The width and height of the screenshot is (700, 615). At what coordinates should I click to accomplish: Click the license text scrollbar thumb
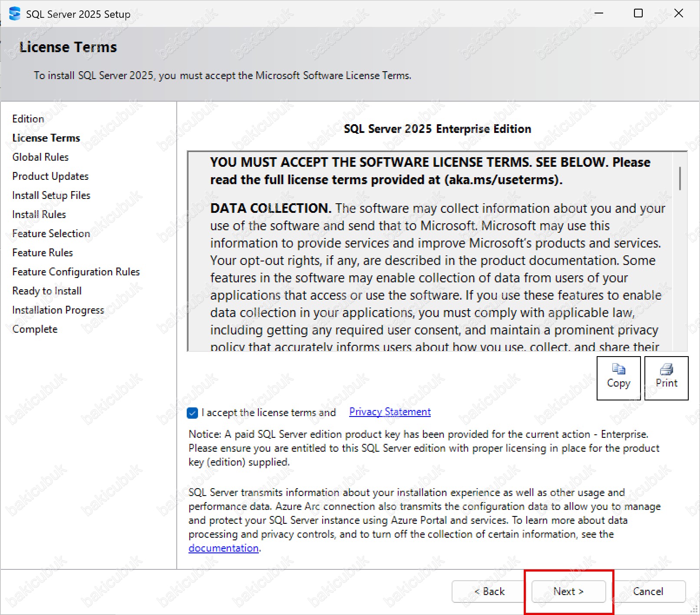click(x=680, y=178)
